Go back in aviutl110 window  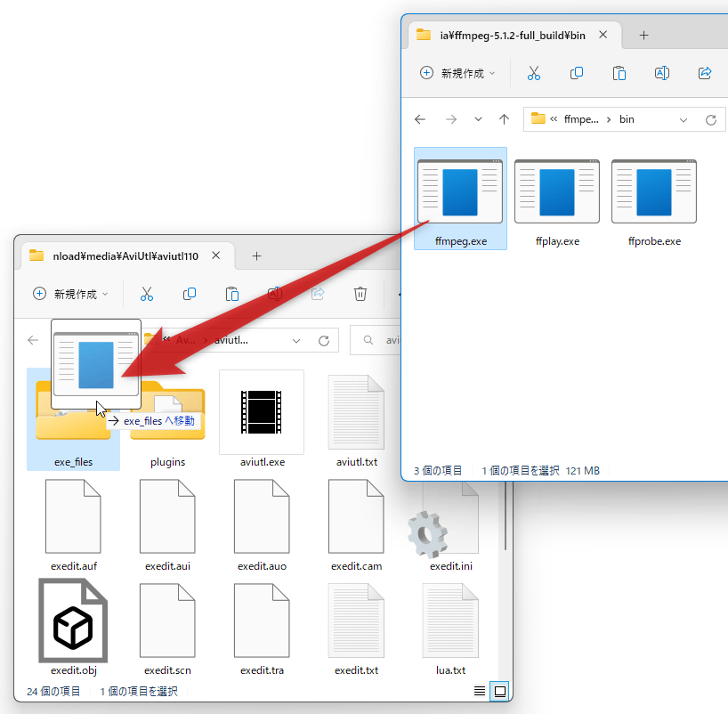(33, 340)
